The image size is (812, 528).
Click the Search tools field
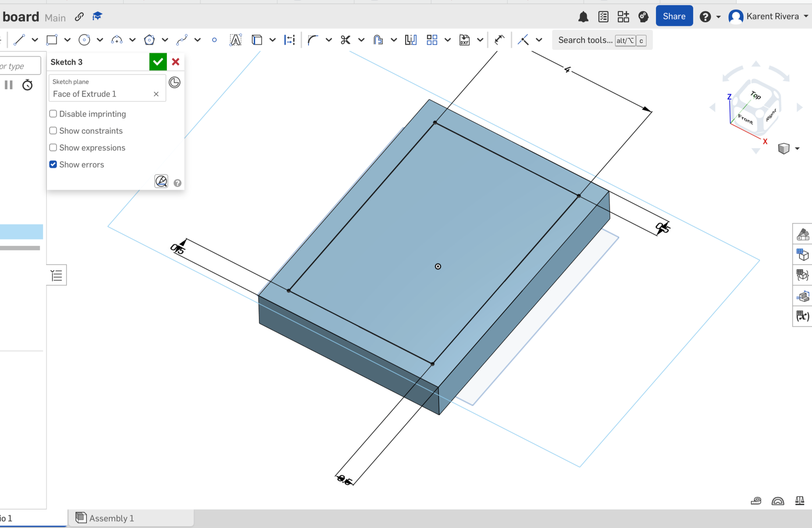pos(585,40)
